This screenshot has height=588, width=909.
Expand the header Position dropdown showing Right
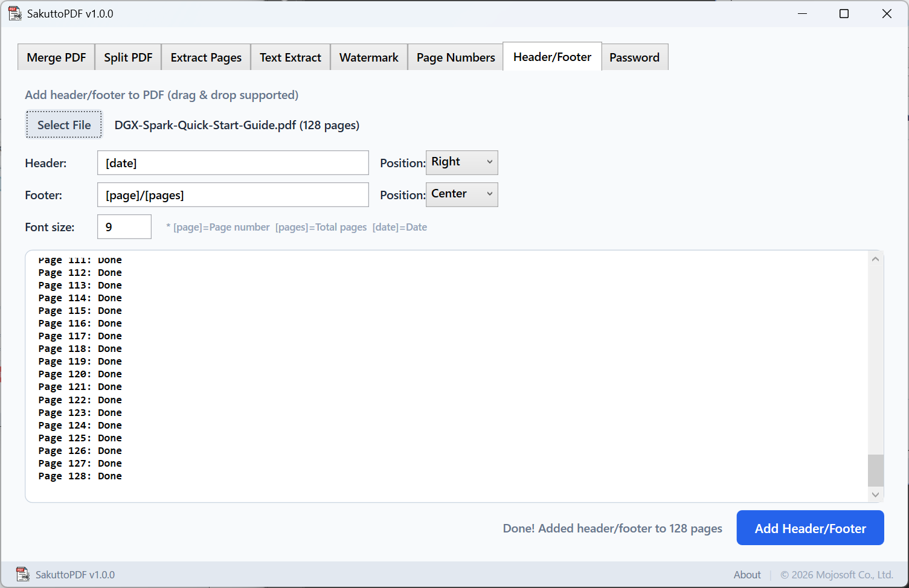tap(462, 162)
